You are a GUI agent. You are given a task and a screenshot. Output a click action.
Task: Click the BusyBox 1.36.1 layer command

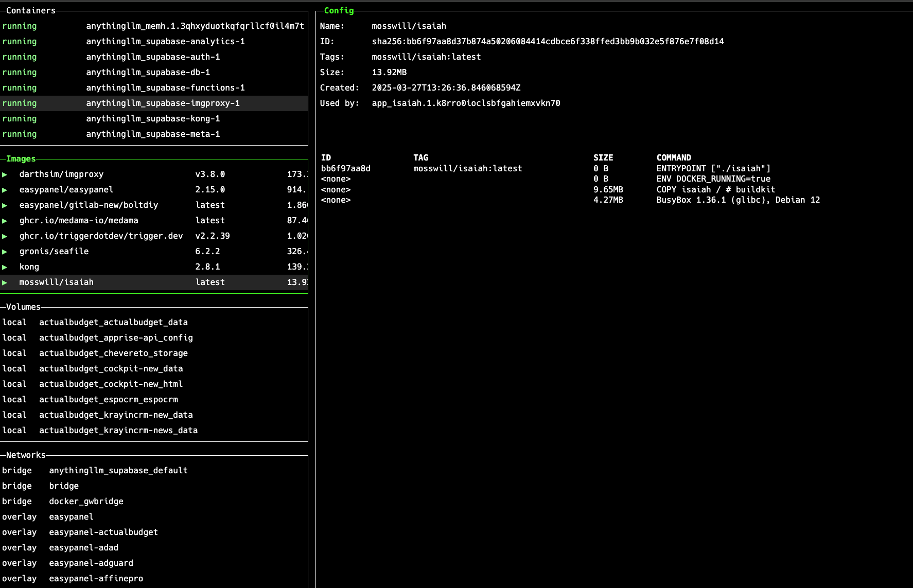(738, 200)
